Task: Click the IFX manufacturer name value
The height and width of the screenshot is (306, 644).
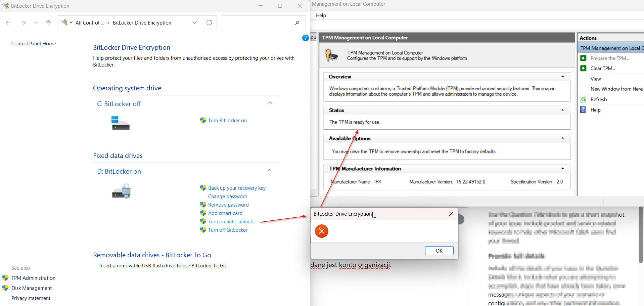Action: [378, 182]
